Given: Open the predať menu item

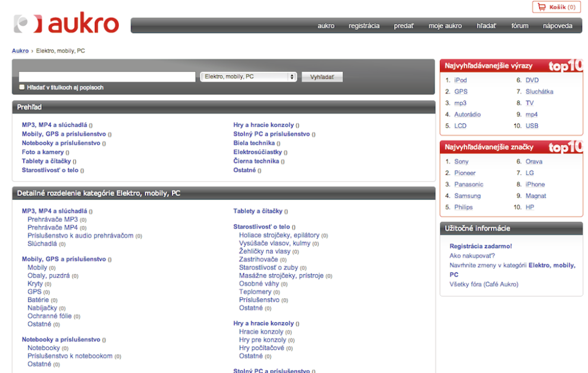Looking at the screenshot, I should 404,26.
